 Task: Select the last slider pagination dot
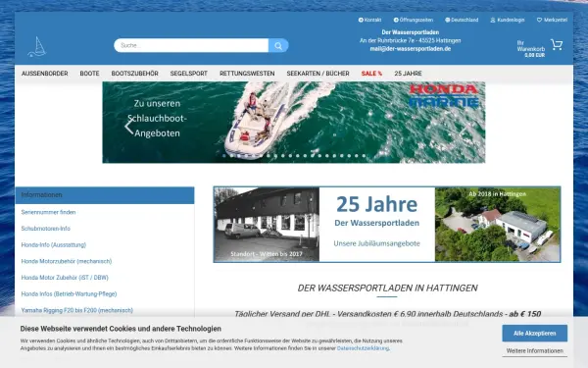[364, 155]
